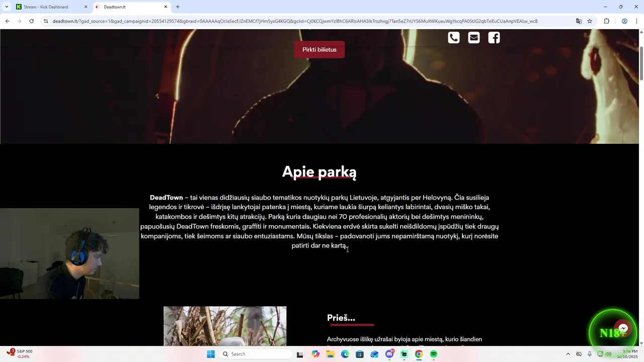Open the tab search dropdown
Image resolution: width=644 pixels, height=362 pixels.
tap(7, 7)
